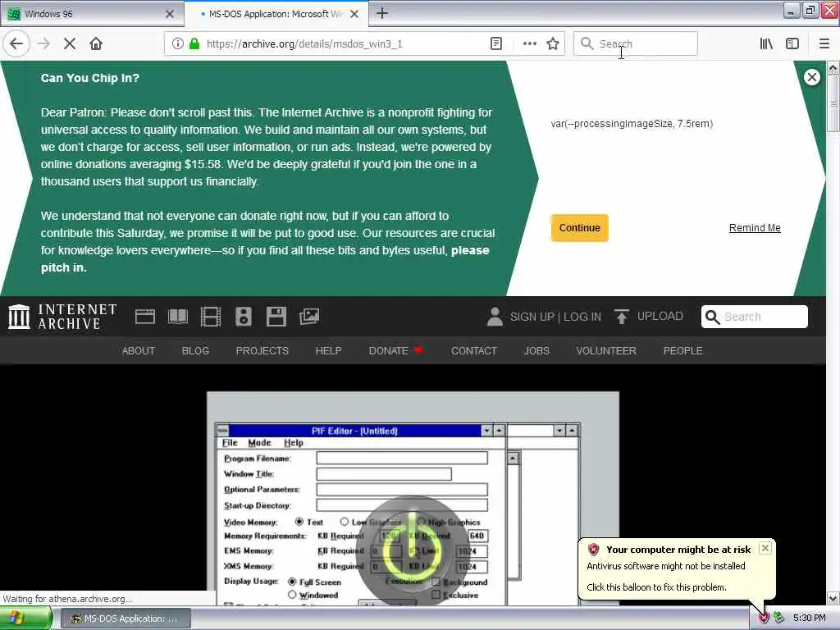Click the yellow Continue button

(x=579, y=228)
